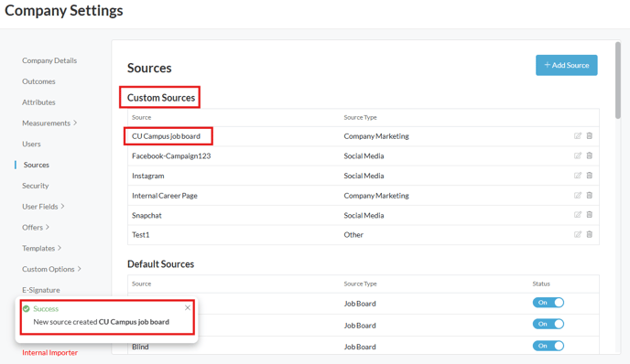Screen dimensions: 630x364
Task: Expand the Measurements menu
Action: tap(49, 123)
